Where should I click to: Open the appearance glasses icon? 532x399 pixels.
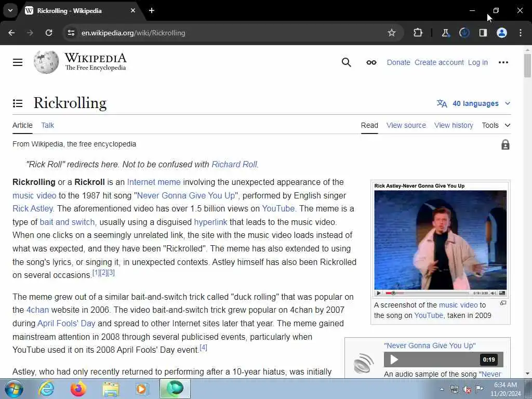pyautogui.click(x=371, y=62)
